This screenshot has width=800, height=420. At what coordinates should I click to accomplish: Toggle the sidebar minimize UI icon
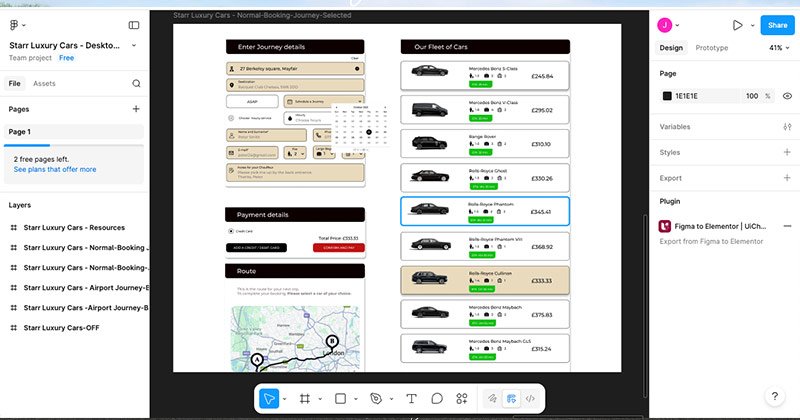pyautogui.click(x=134, y=25)
